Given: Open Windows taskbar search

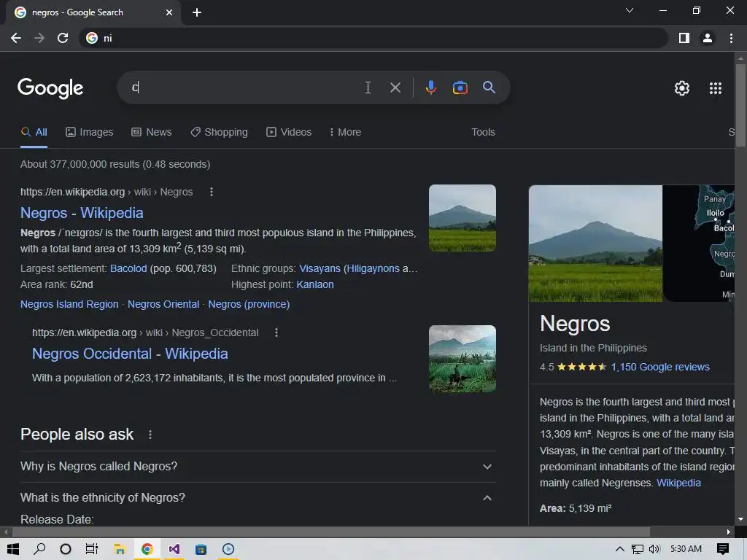Looking at the screenshot, I should [39, 549].
